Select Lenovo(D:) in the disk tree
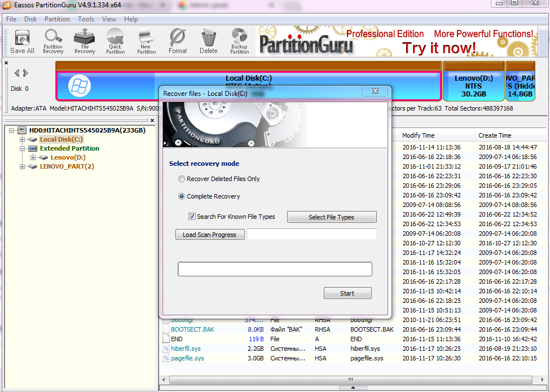Image resolution: width=550 pixels, height=392 pixels. pyautogui.click(x=68, y=157)
